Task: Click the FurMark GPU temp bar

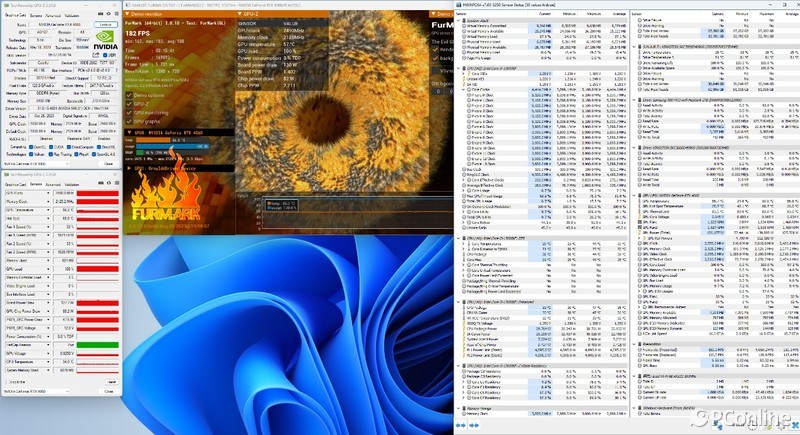Action: tap(172, 140)
